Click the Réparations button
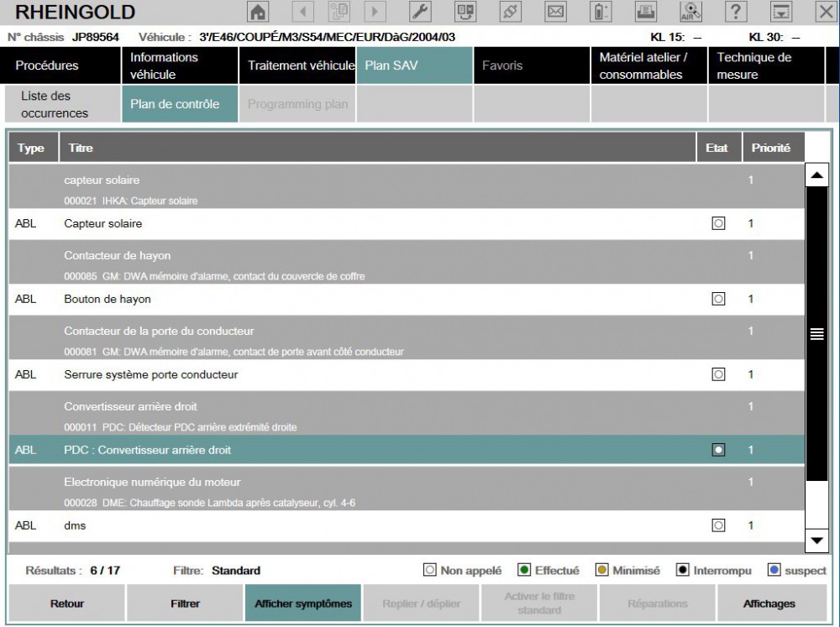The height and width of the screenshot is (627, 840). click(x=658, y=603)
